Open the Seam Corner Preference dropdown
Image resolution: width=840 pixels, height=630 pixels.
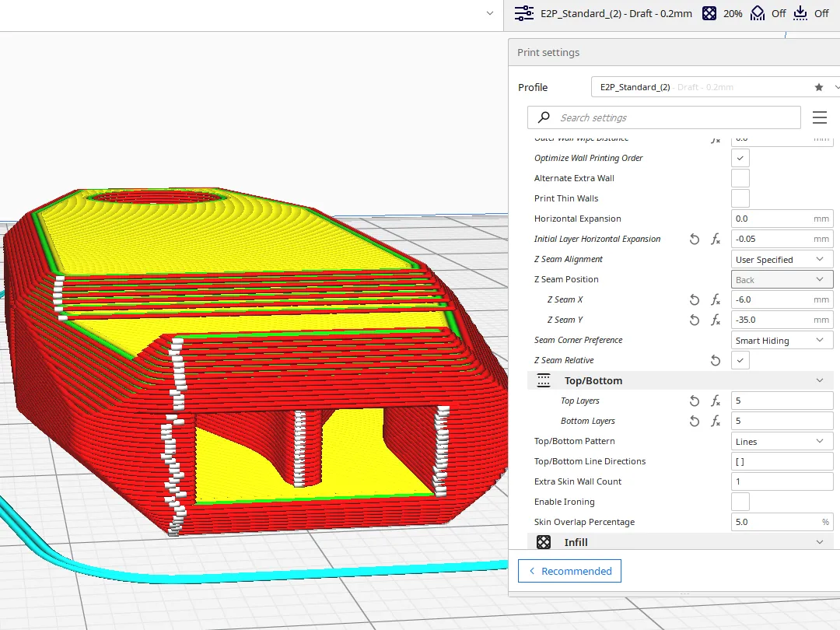782,340
